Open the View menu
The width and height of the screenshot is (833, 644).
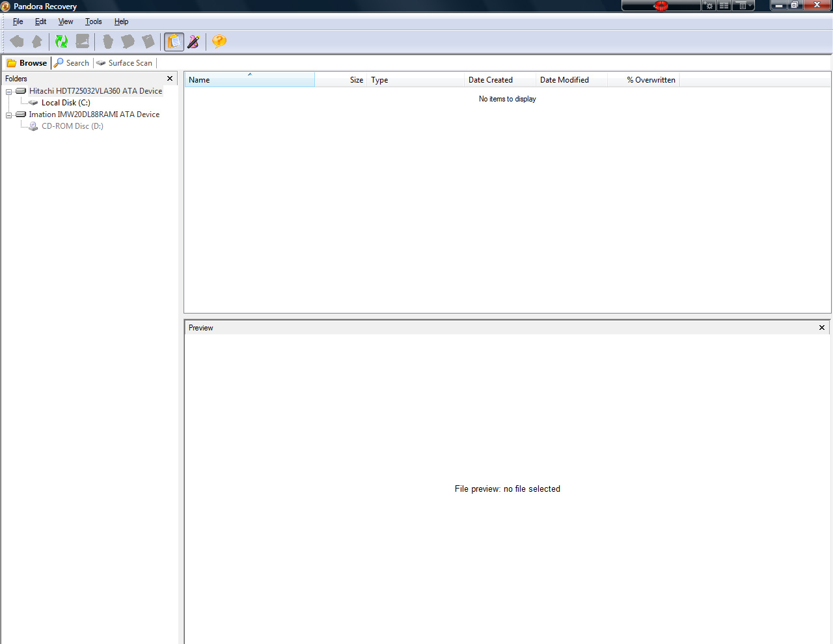66,21
